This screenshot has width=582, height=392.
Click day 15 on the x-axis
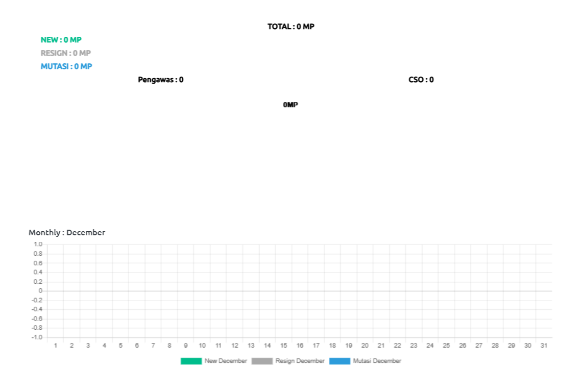coord(283,346)
